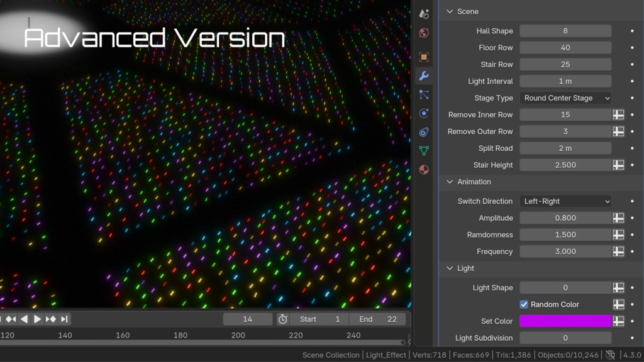
Task: Uncheck the Random Color checkbox
Action: pyautogui.click(x=524, y=304)
